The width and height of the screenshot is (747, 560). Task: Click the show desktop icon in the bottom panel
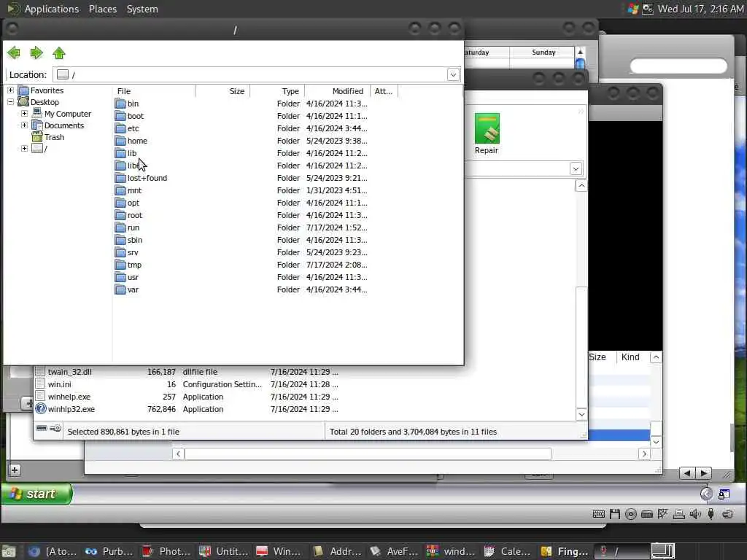click(x=9, y=551)
